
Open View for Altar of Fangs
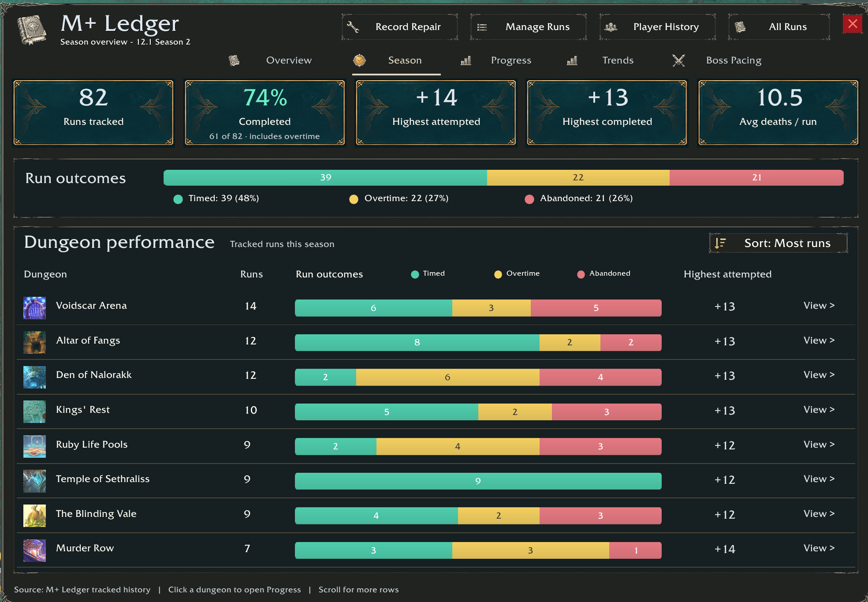click(x=819, y=340)
